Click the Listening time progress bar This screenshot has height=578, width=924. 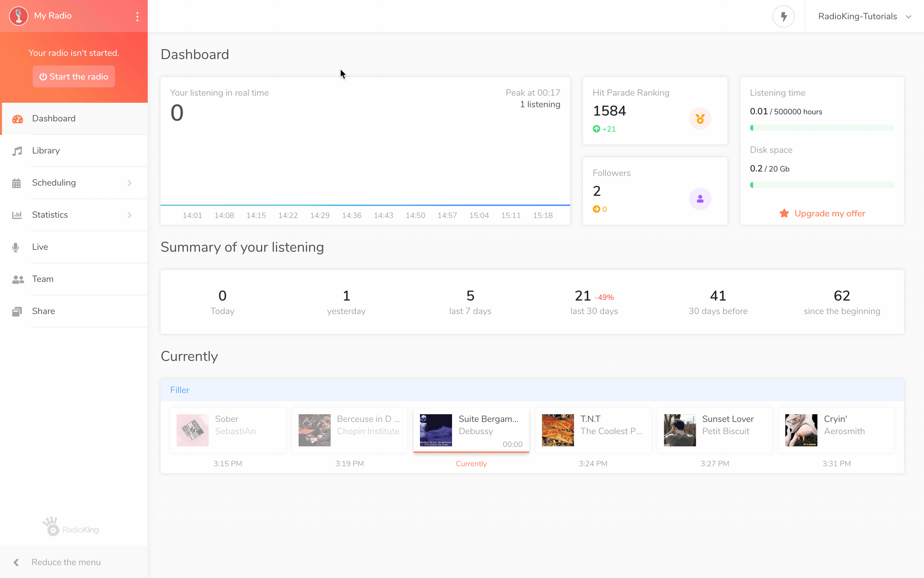coord(822,128)
